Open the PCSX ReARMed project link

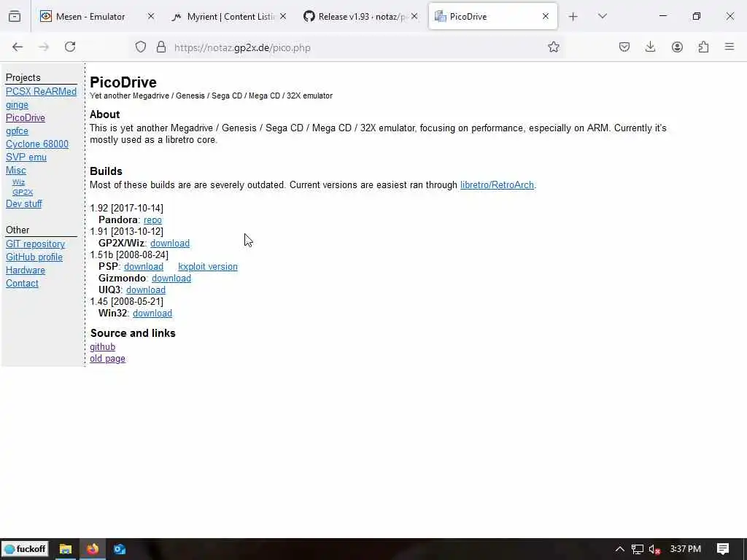click(x=41, y=91)
